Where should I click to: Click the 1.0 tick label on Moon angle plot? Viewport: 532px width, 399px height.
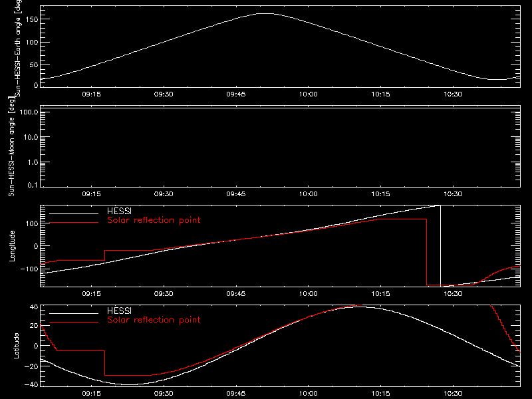coord(33,162)
